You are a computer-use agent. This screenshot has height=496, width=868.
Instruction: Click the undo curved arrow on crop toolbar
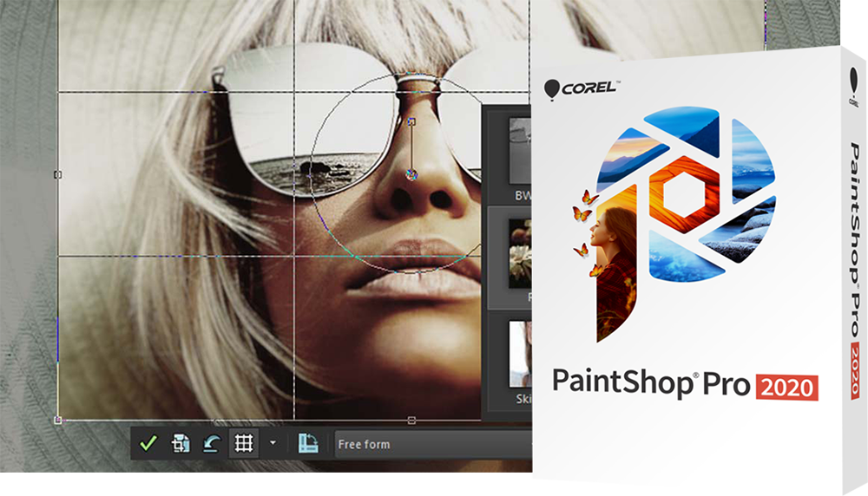[x=211, y=443]
